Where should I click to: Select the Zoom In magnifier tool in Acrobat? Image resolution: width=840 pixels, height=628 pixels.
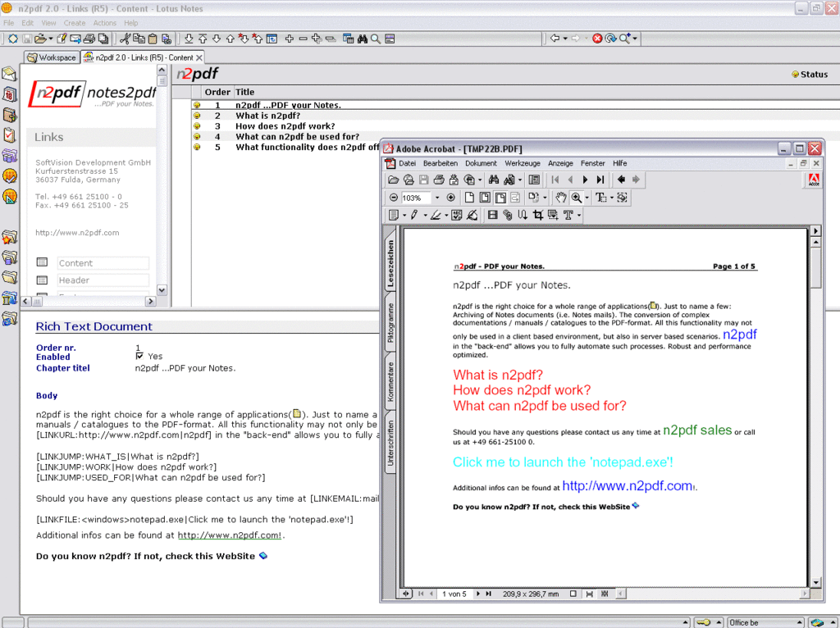coord(577,198)
